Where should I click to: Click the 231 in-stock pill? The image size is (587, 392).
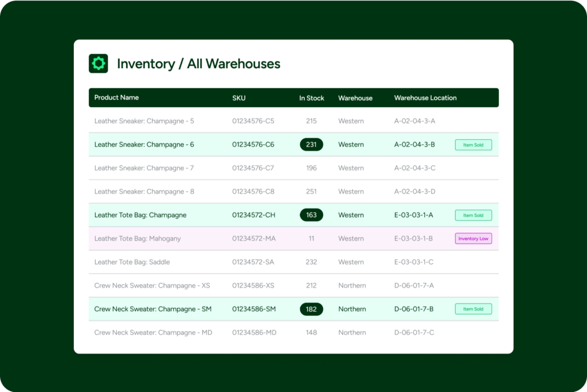(311, 144)
